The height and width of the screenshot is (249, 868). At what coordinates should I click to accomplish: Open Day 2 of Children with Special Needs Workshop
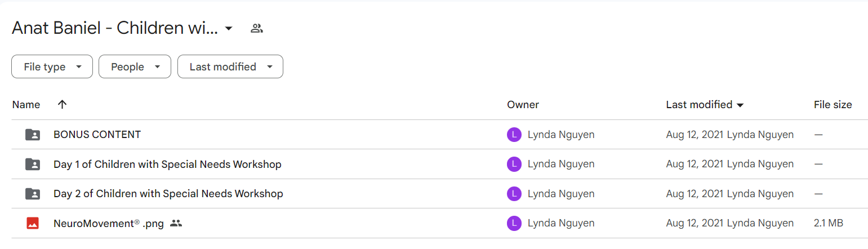168,194
